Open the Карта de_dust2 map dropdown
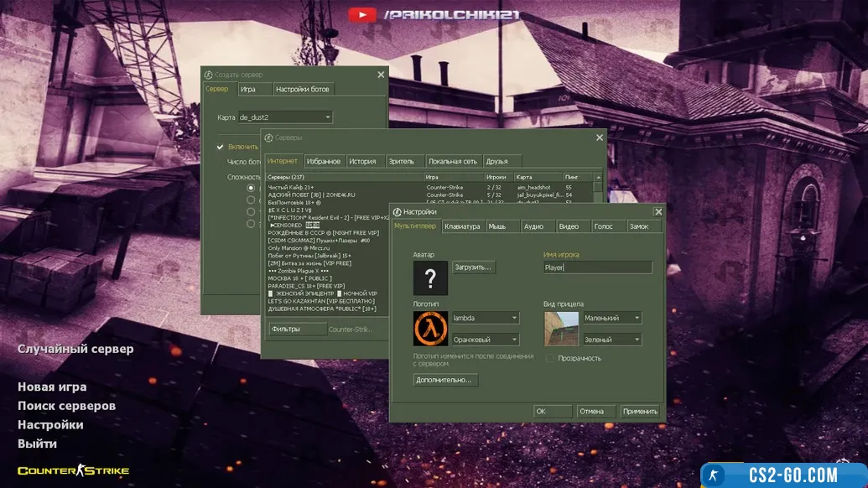 tap(285, 117)
